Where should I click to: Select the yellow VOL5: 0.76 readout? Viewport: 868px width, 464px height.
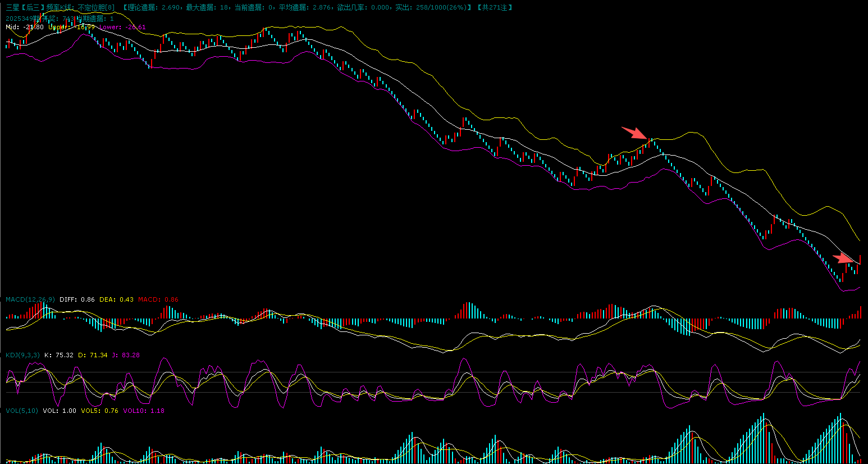(x=99, y=411)
